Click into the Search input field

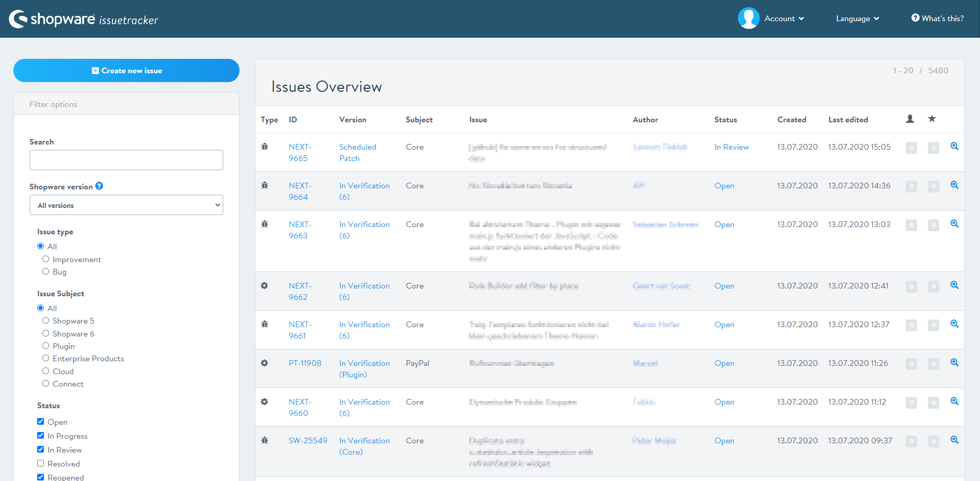pyautogui.click(x=126, y=160)
